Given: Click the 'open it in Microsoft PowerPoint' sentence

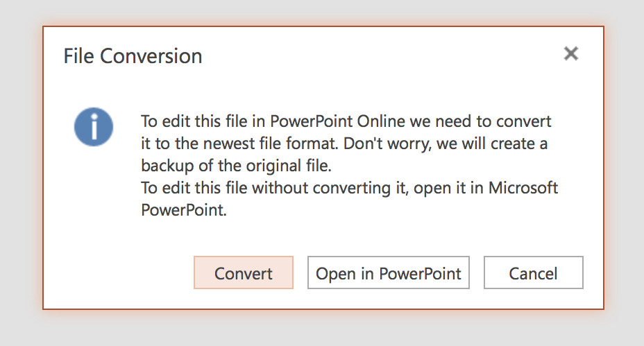Looking at the screenshot, I should 350,198.
